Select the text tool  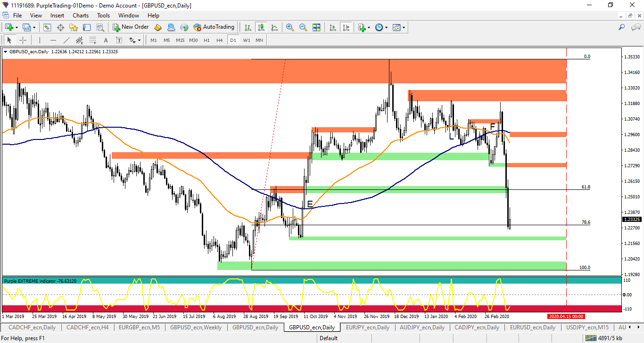(x=106, y=40)
